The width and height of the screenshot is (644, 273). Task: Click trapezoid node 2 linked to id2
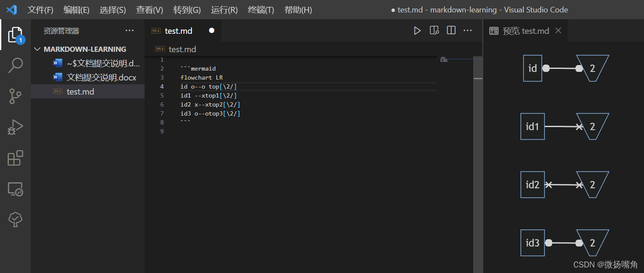pos(592,184)
